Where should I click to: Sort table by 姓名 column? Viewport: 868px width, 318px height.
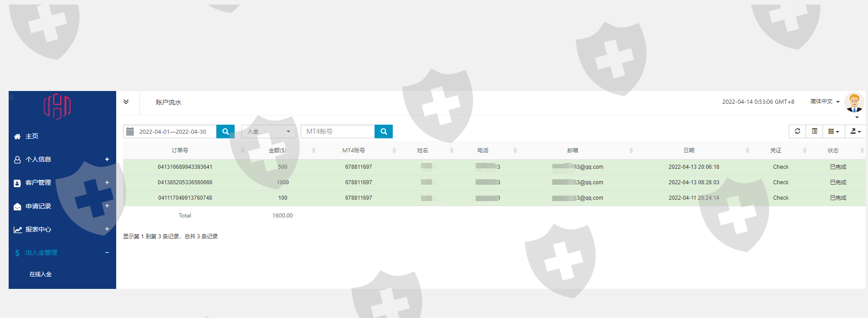click(427, 150)
